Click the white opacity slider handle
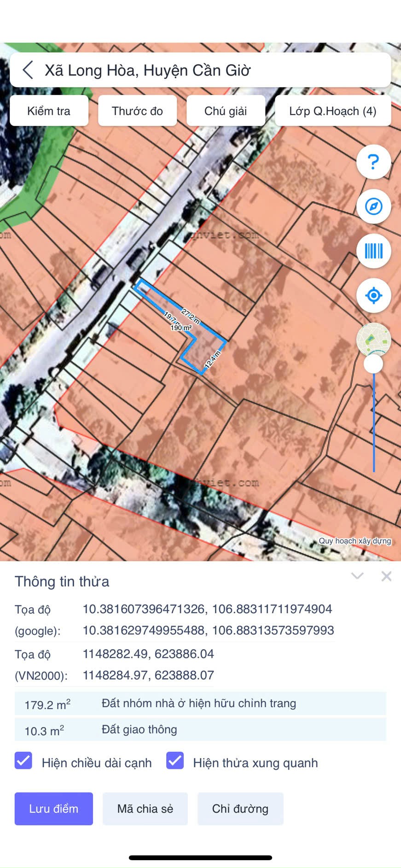This screenshot has height=868, width=401. (373, 364)
